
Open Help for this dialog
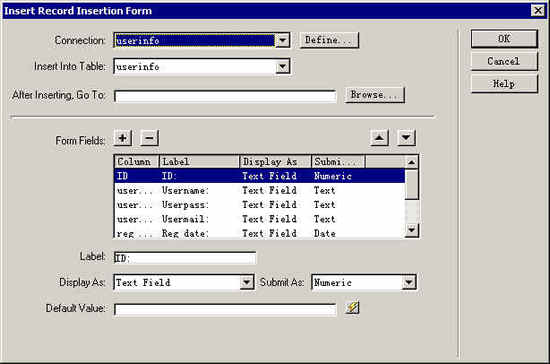[x=504, y=84]
